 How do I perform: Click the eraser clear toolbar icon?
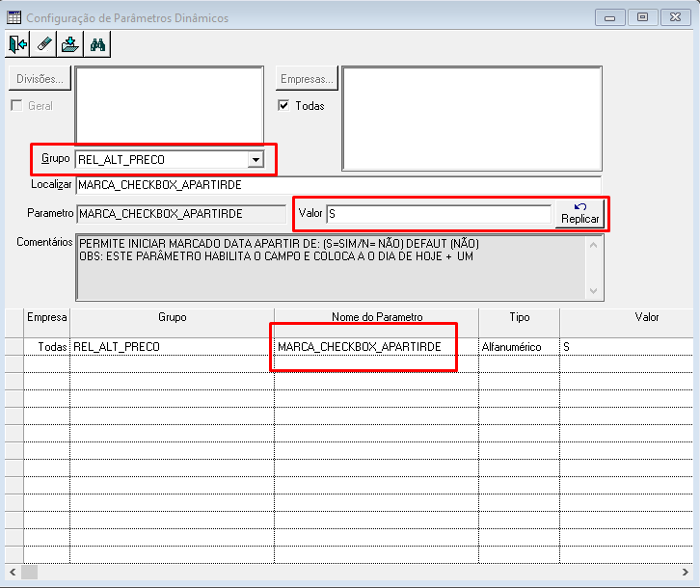point(43,44)
